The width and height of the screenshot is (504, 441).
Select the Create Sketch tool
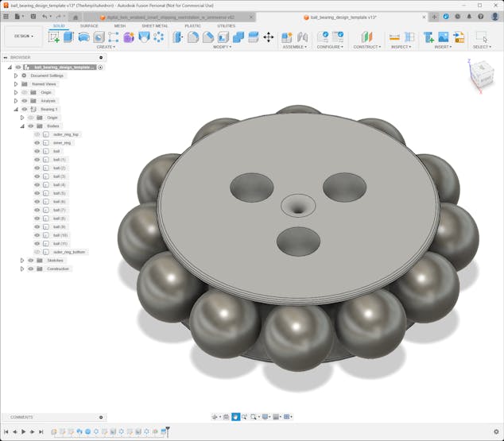(x=54, y=37)
